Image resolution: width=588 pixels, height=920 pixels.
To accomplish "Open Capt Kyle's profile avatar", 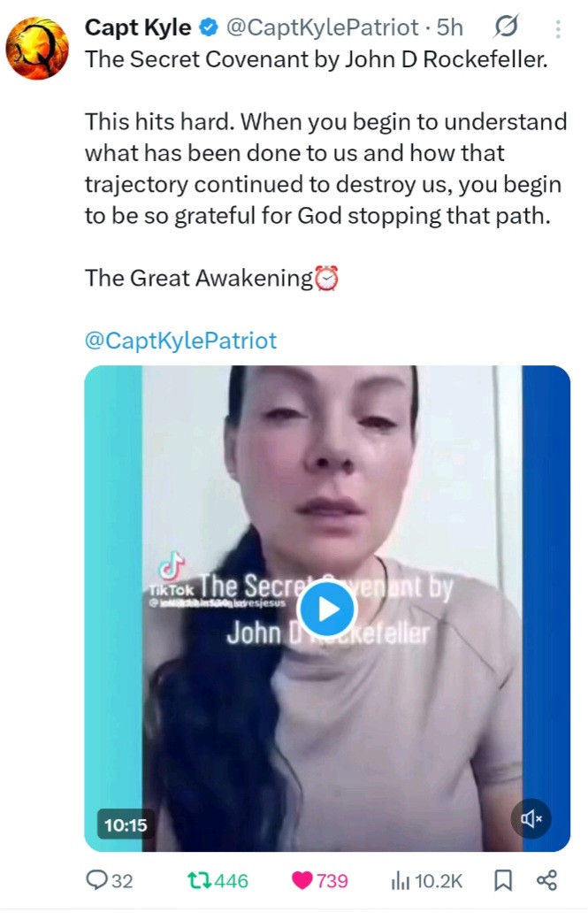I will point(37,48).
